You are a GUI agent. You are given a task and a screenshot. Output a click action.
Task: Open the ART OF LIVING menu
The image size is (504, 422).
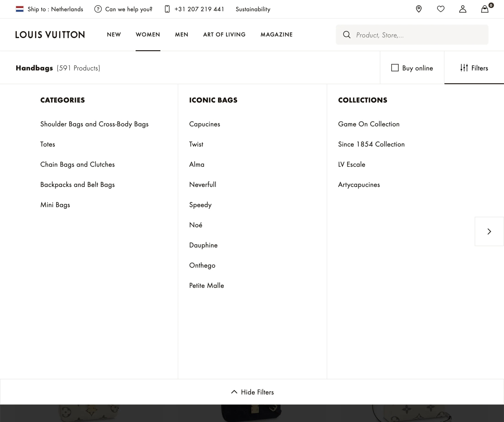click(224, 34)
